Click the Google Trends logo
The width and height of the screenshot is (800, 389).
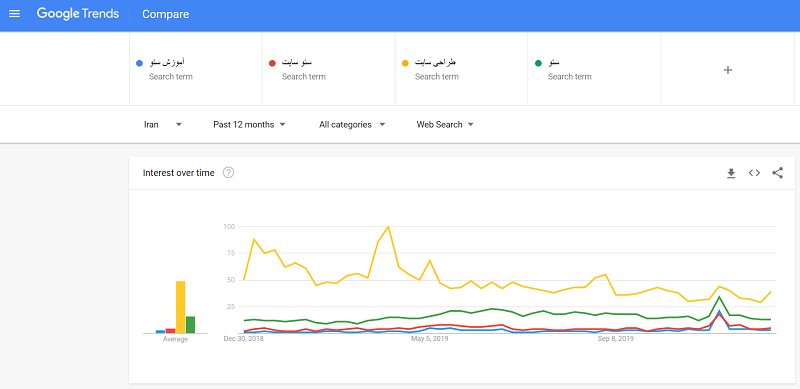pos(78,14)
